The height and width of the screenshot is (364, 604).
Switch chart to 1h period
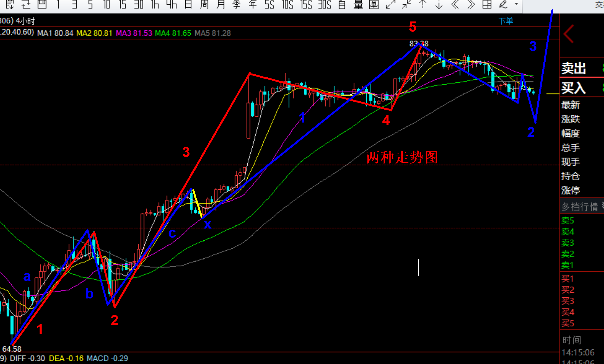click(x=155, y=4)
